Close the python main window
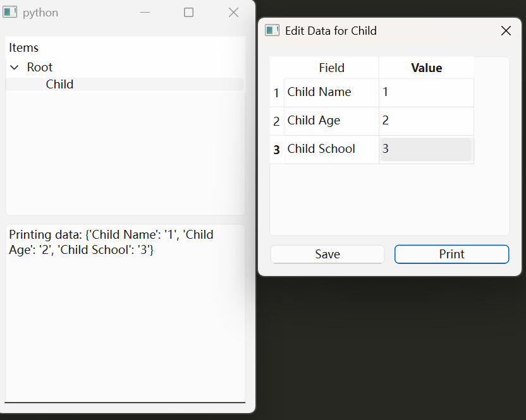 click(x=233, y=13)
